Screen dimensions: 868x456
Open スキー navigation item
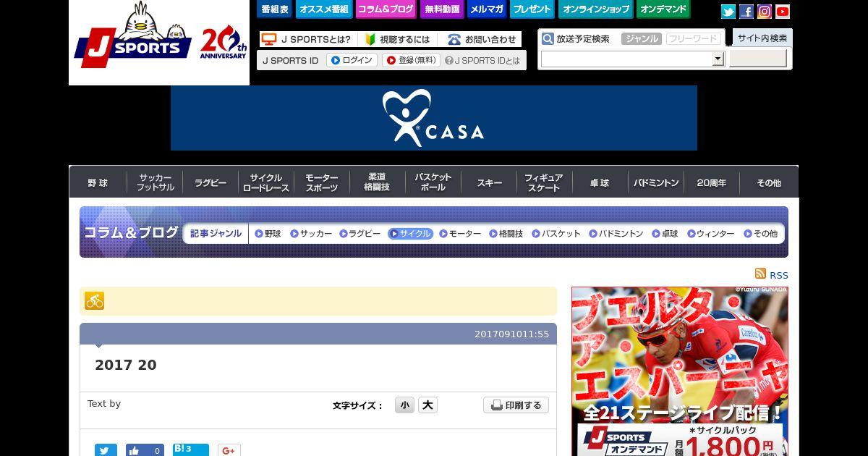click(x=489, y=183)
